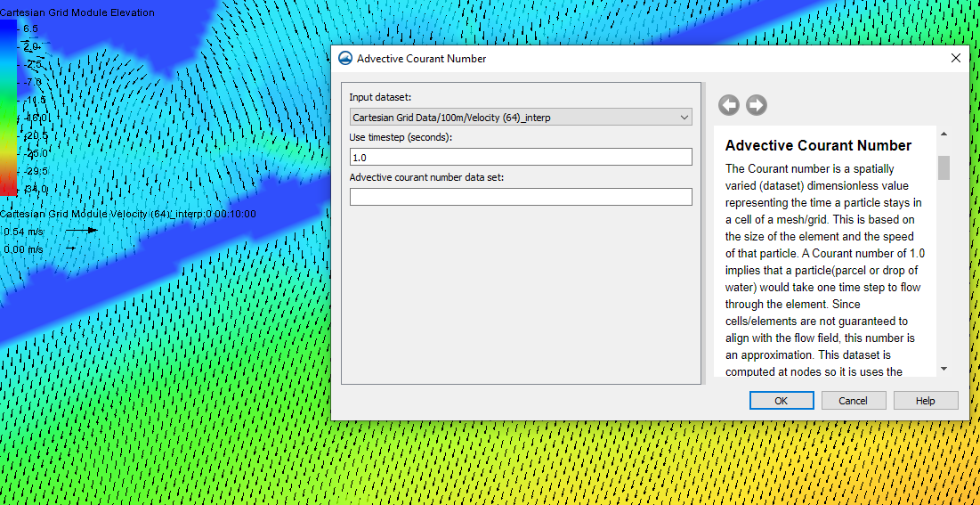
Task: Click the OK button
Action: [x=782, y=401]
